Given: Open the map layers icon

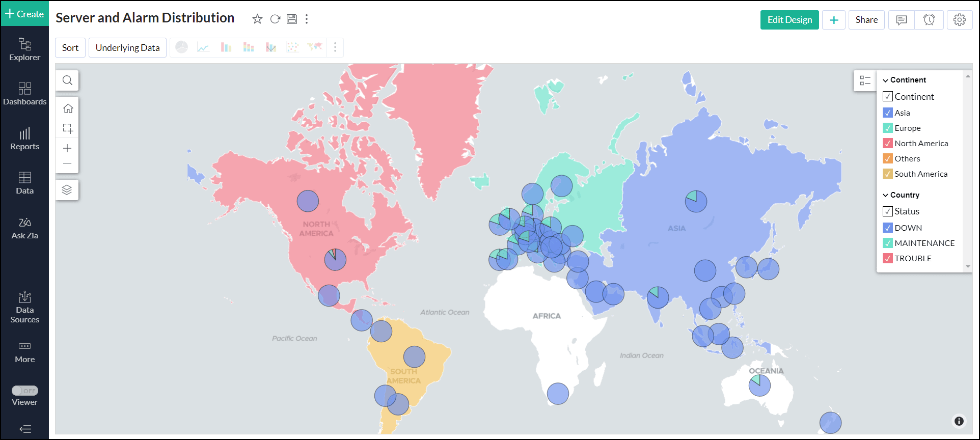Looking at the screenshot, I should point(67,190).
